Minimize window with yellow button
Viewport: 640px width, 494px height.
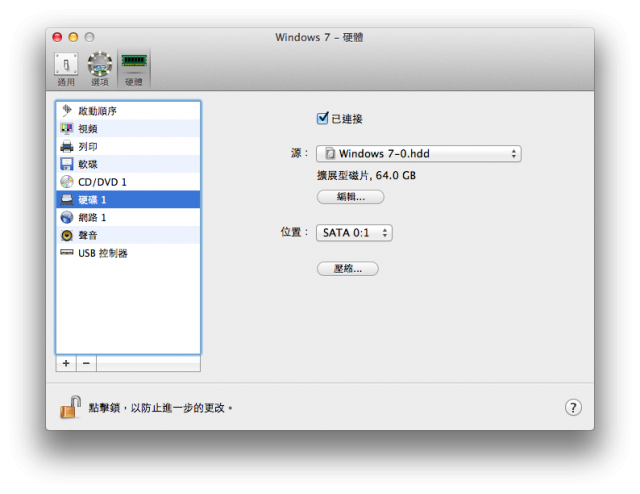click(73, 37)
